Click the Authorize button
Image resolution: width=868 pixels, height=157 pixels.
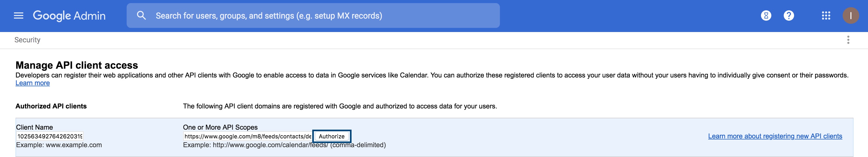(x=332, y=136)
